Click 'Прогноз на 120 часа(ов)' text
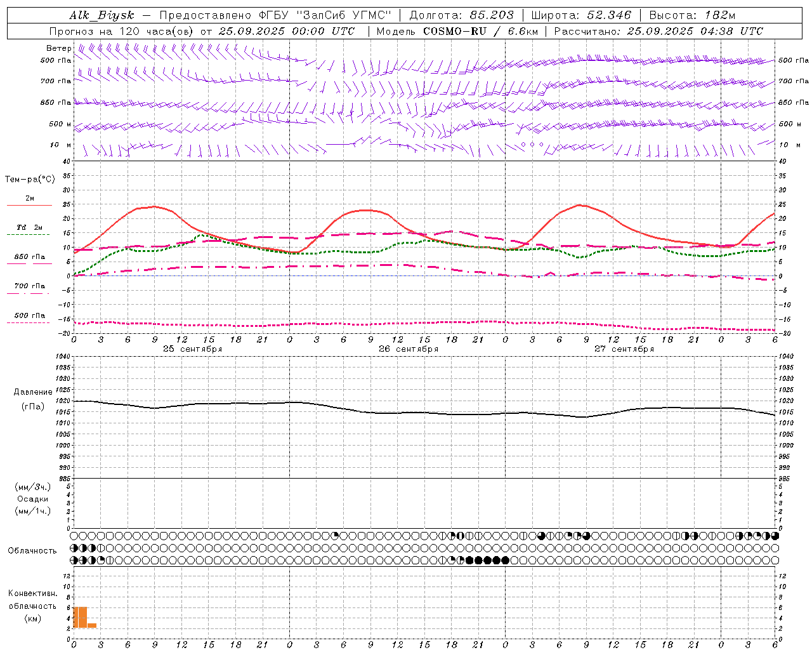 [x=122, y=31]
